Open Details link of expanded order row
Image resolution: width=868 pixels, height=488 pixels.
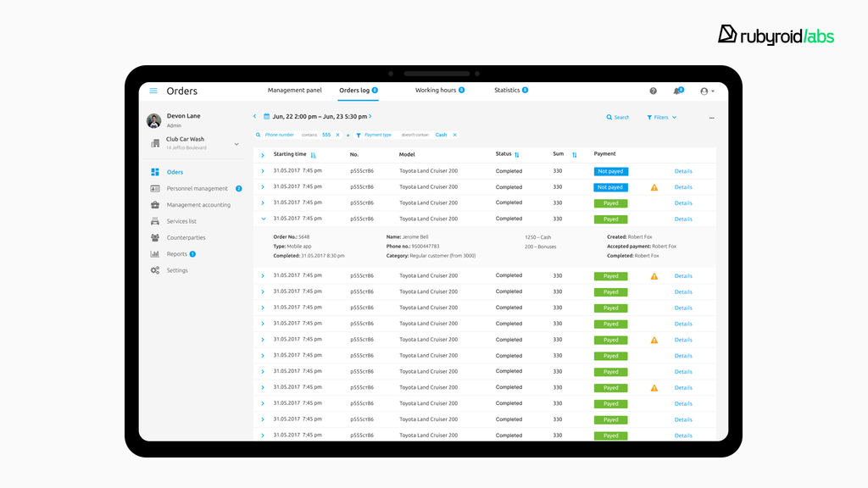coord(683,219)
